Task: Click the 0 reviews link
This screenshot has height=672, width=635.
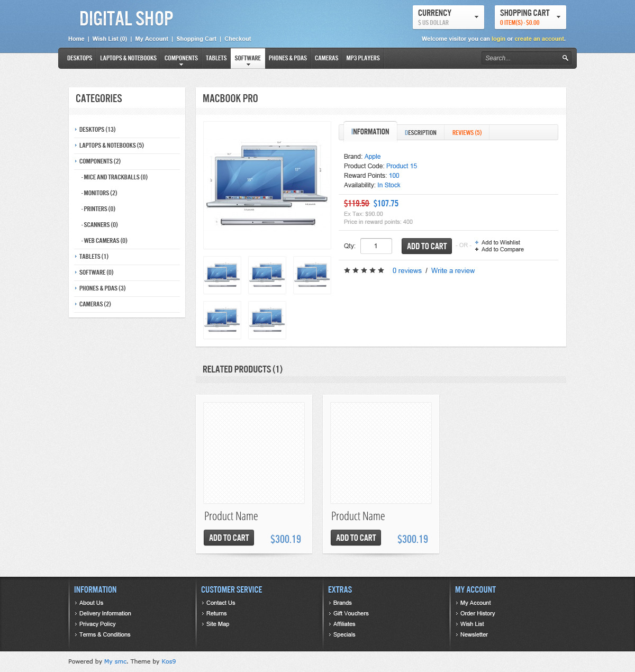Action: click(x=407, y=270)
